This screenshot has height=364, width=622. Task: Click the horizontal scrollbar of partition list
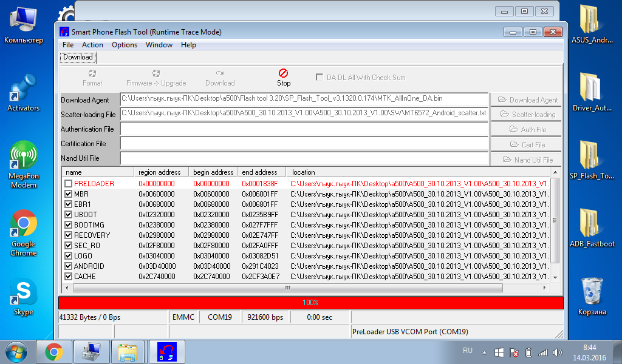click(x=288, y=288)
